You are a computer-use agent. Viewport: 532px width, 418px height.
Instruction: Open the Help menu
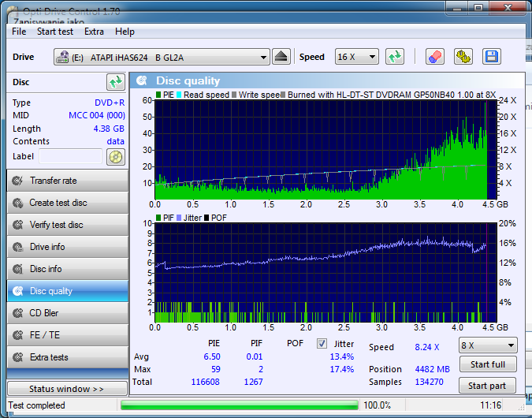[x=125, y=32]
